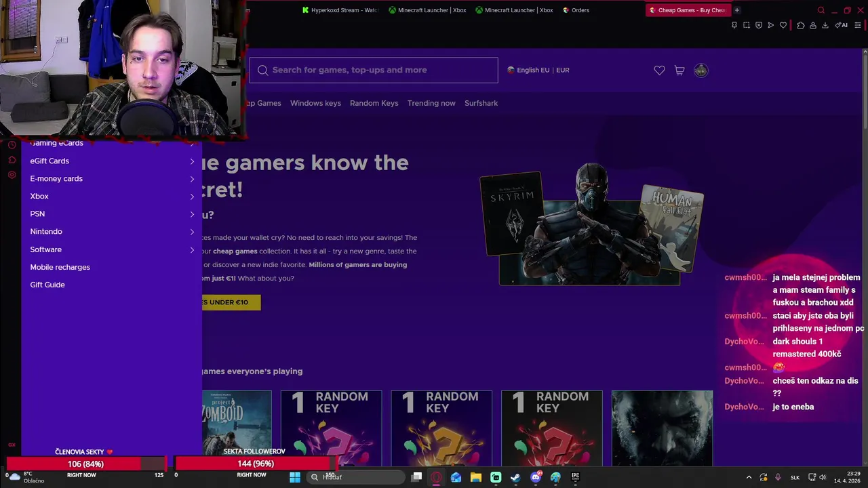Open History from the Opera sidebar clock icon

click(12, 145)
